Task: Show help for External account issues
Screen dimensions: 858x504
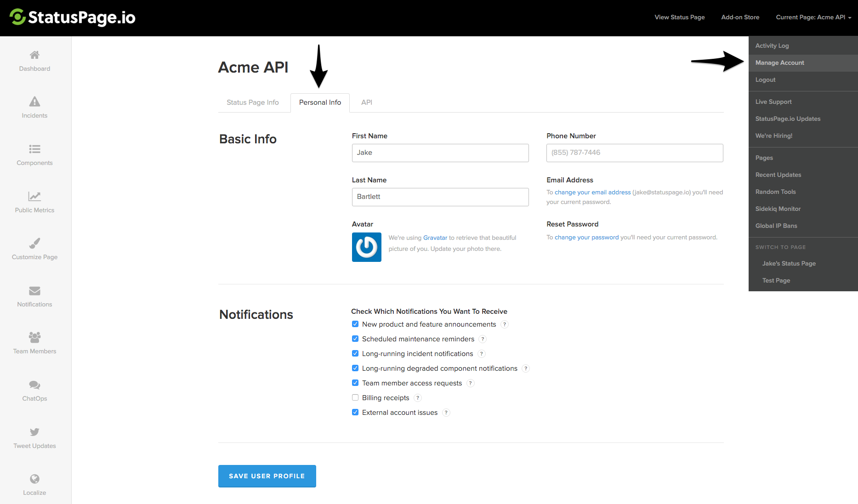Action: (x=446, y=413)
